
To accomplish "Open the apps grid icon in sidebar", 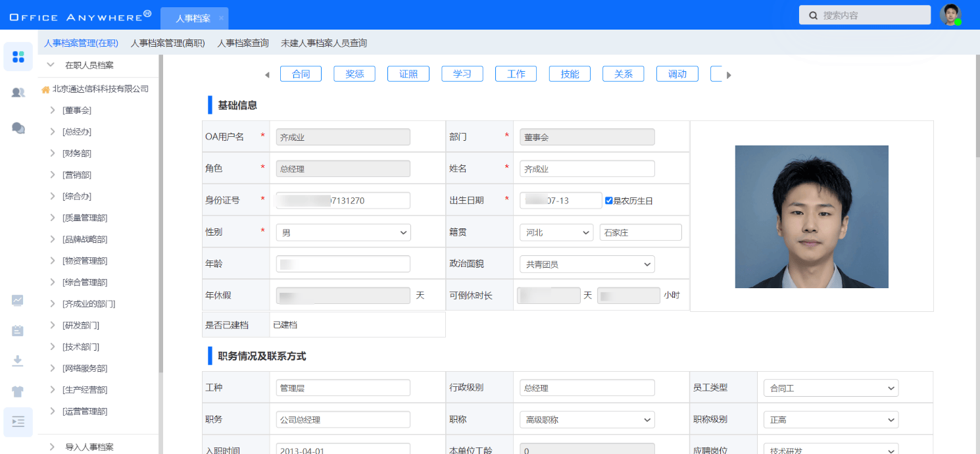I will point(18,57).
